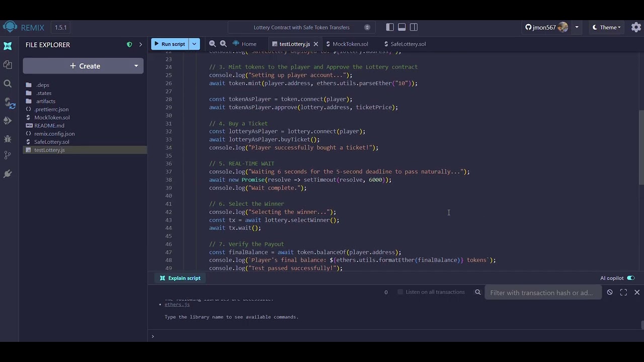This screenshot has width=644, height=362.
Task: Zoom out the editor font
Action: (212, 44)
